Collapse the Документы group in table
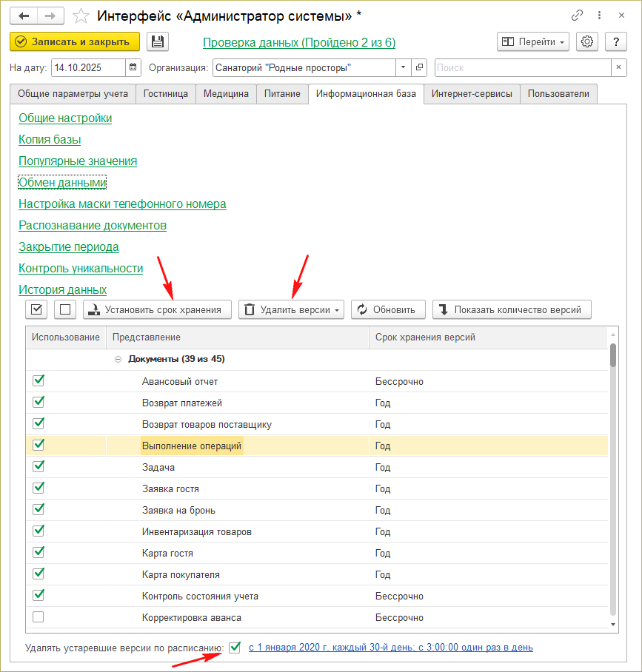642x672 pixels. [x=118, y=360]
